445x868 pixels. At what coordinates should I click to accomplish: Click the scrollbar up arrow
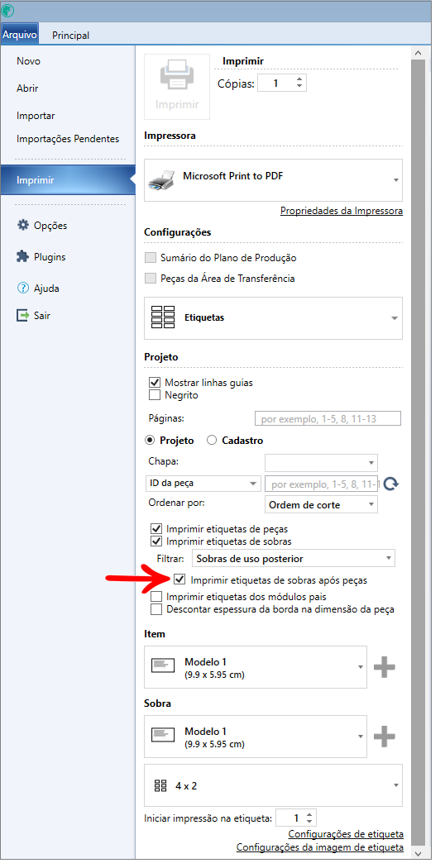click(419, 53)
